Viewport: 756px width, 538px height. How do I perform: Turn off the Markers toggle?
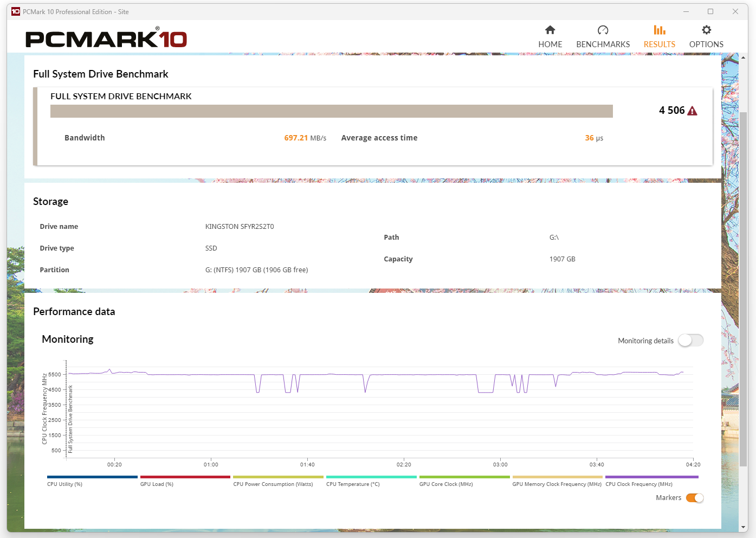pyautogui.click(x=694, y=498)
